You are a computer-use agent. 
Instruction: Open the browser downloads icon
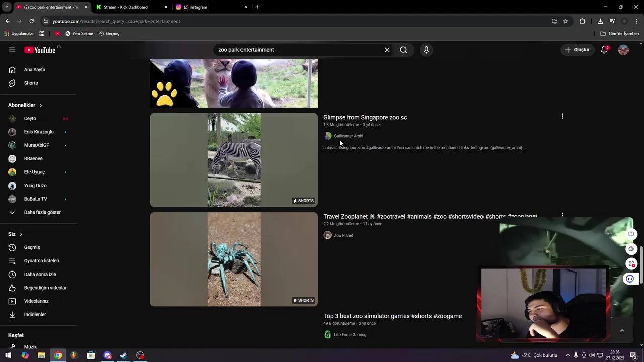click(600, 21)
